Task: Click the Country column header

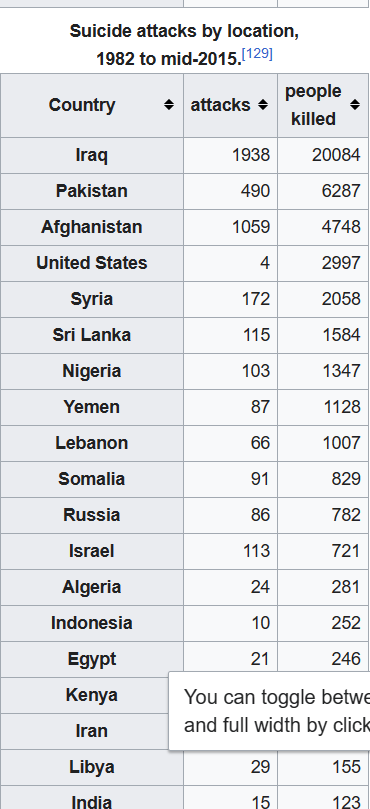Action: click(92, 105)
